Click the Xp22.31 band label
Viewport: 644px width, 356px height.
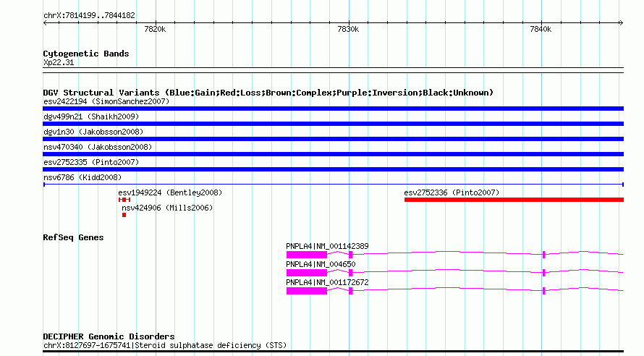pyautogui.click(x=59, y=63)
